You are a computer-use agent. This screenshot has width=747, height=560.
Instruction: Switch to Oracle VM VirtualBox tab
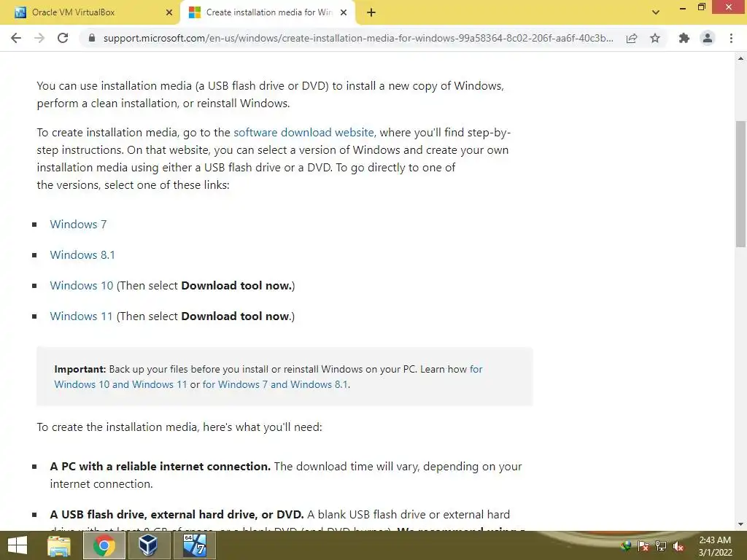[90, 12]
